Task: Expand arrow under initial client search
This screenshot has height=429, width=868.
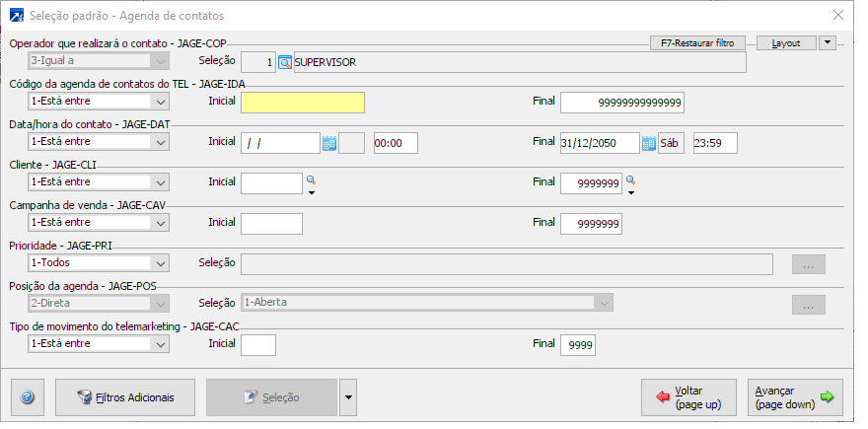Action: click(x=311, y=192)
